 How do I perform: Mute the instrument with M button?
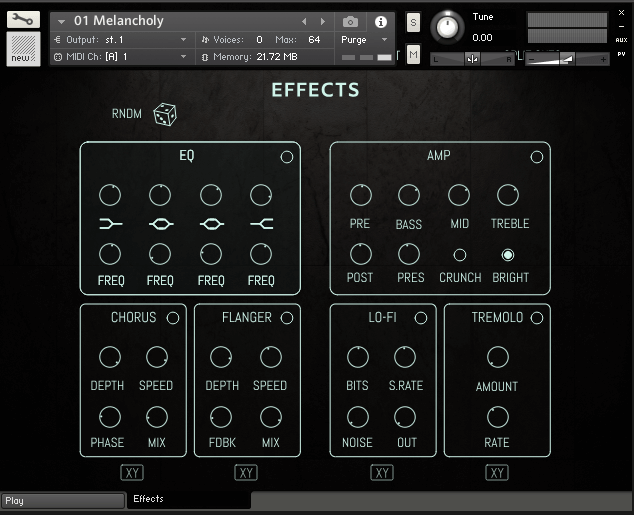[x=413, y=54]
